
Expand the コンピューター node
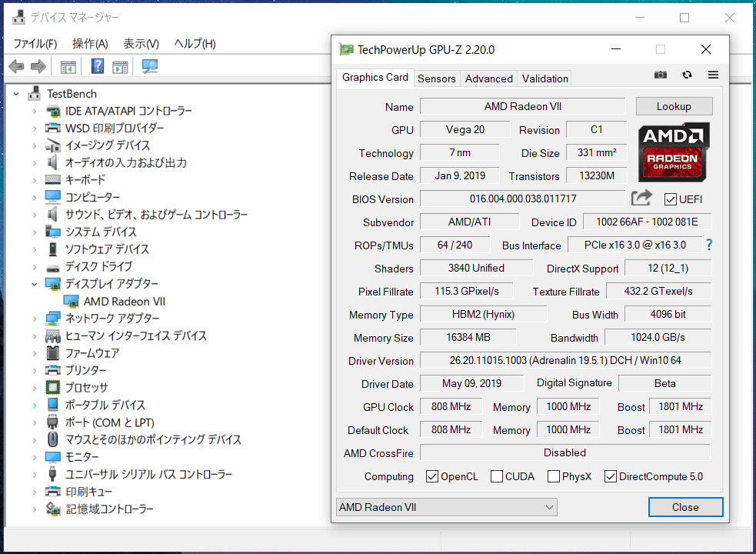(x=35, y=197)
